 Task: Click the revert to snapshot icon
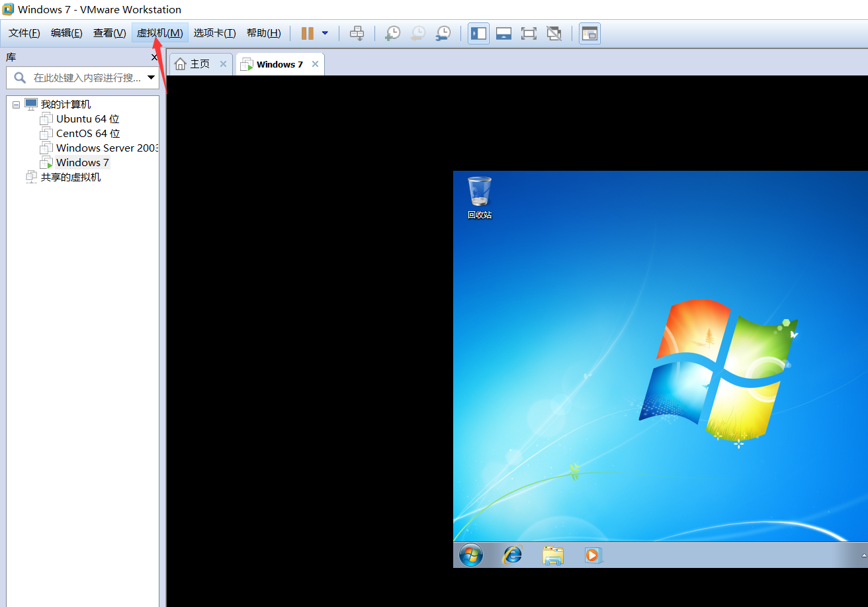tap(418, 33)
